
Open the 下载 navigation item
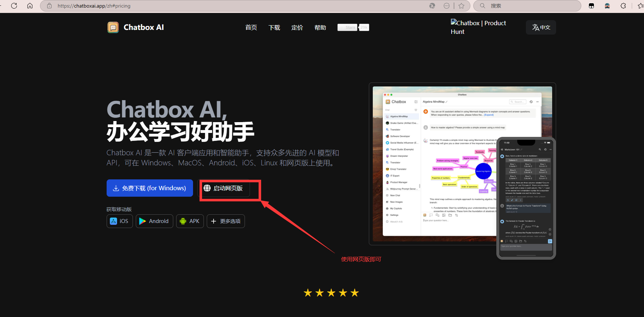tap(274, 27)
